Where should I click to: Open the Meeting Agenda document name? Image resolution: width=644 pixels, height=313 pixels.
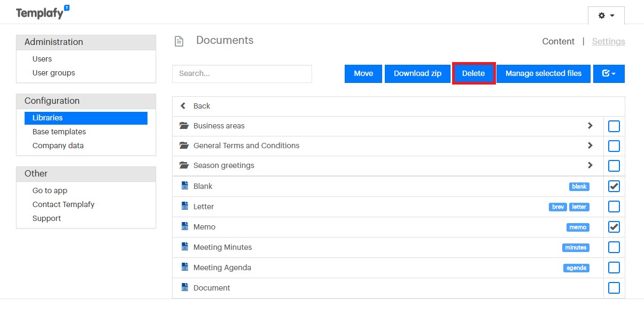click(222, 268)
